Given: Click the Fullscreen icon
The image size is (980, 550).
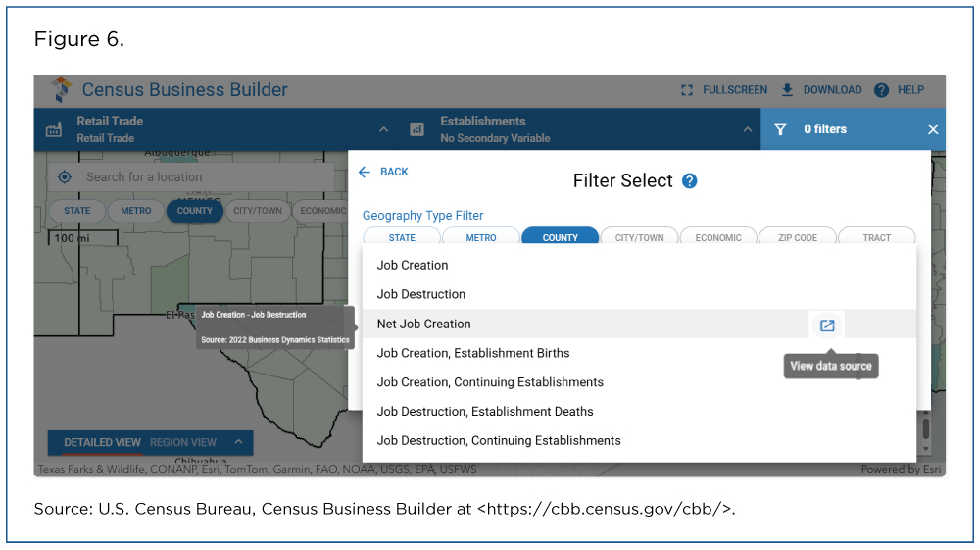Looking at the screenshot, I should tap(687, 90).
